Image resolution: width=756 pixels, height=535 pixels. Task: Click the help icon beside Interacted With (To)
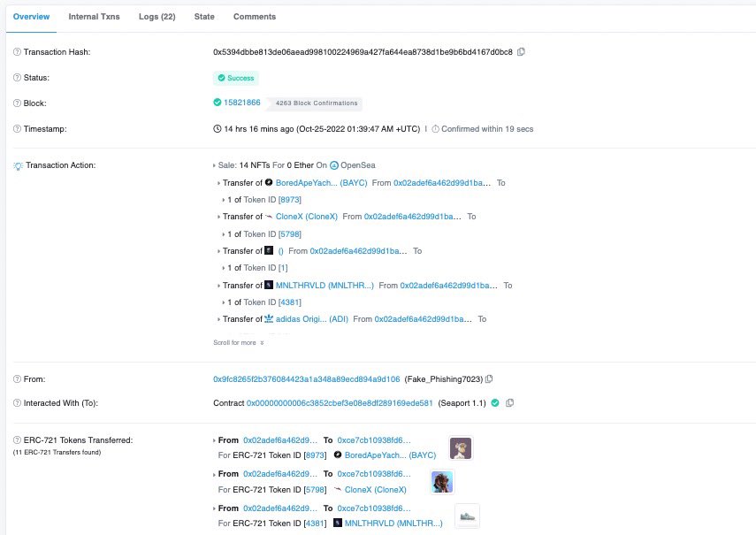click(x=17, y=403)
